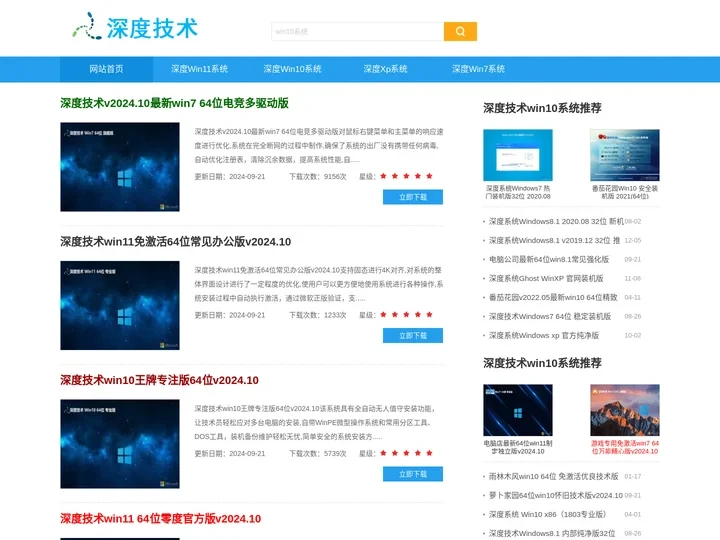Open 电脑公司最新64位win8.1常见强化版 list item
Screen dimensions: 720x540
[x=549, y=259]
